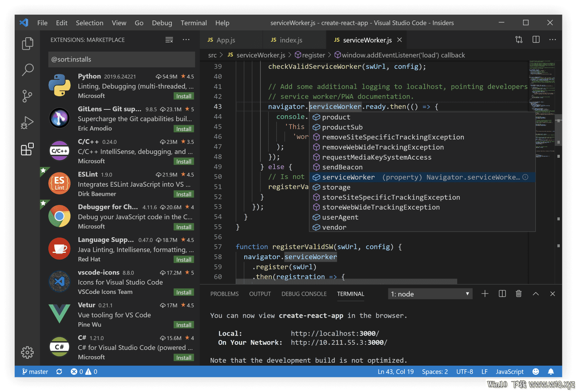The image size is (577, 392).
Task: Select 'sendBeacon' in the suggestion list
Action: point(422,167)
